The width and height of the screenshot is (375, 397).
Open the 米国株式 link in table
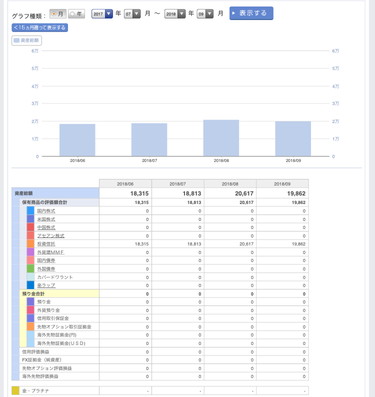click(46, 219)
